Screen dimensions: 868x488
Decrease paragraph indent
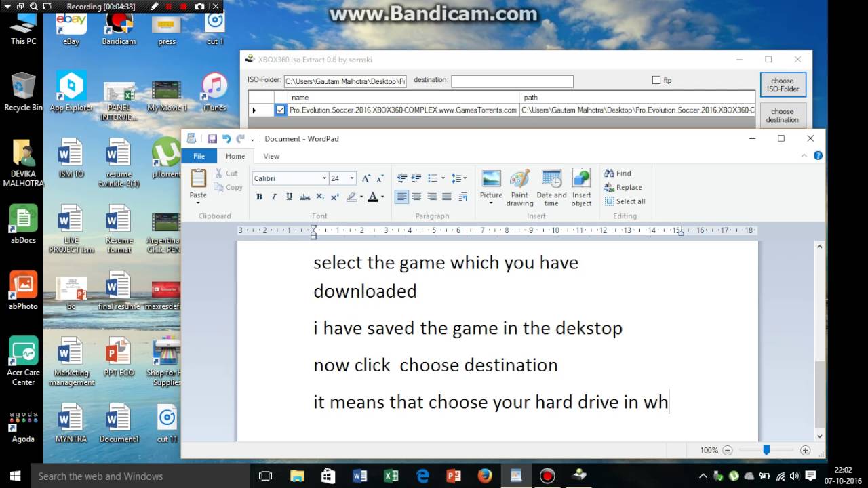[402, 178]
